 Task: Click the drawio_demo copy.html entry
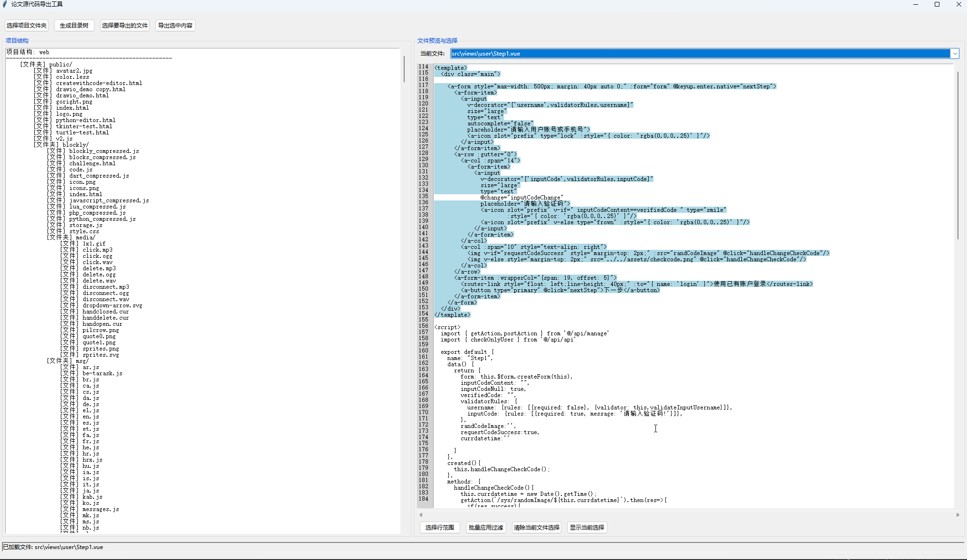(x=79, y=89)
